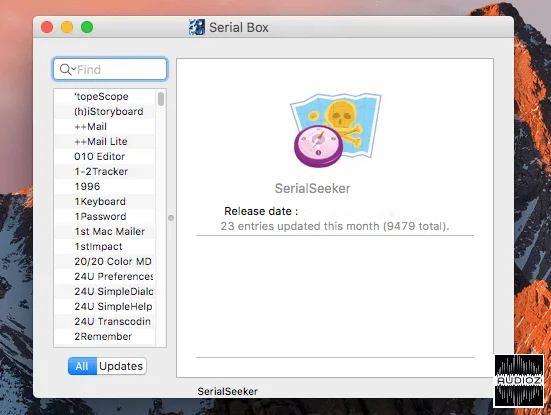
Task: Select 1st Mac Mailer entry
Action: pyautogui.click(x=105, y=231)
